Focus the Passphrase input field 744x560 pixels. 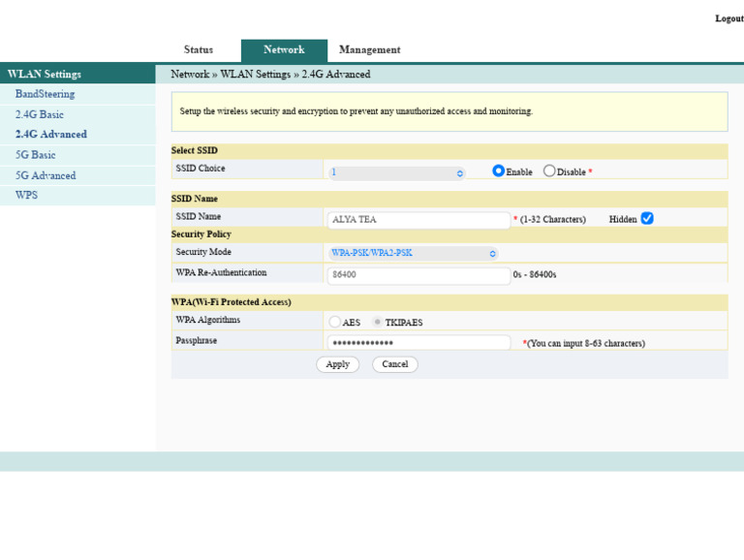418,343
